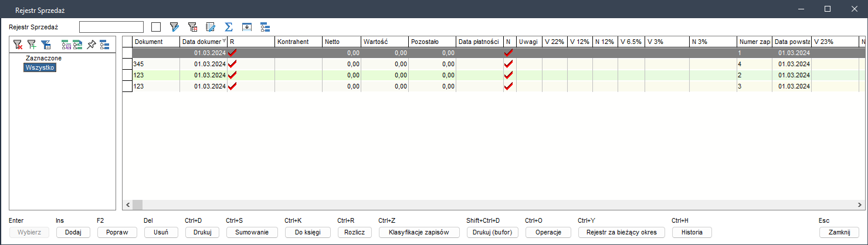Maximize the Rejestr Sprzedaż window

(828, 9)
